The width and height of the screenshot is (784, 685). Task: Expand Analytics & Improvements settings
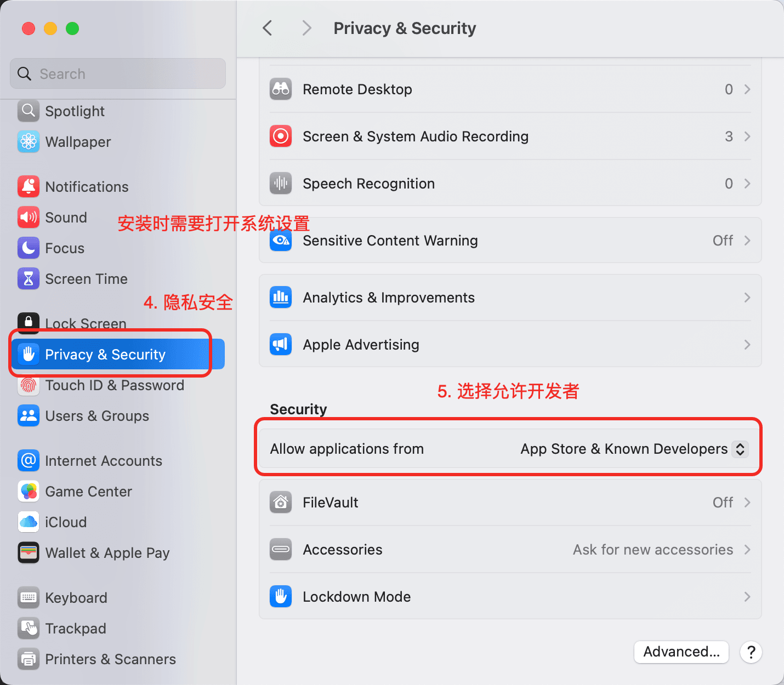747,298
